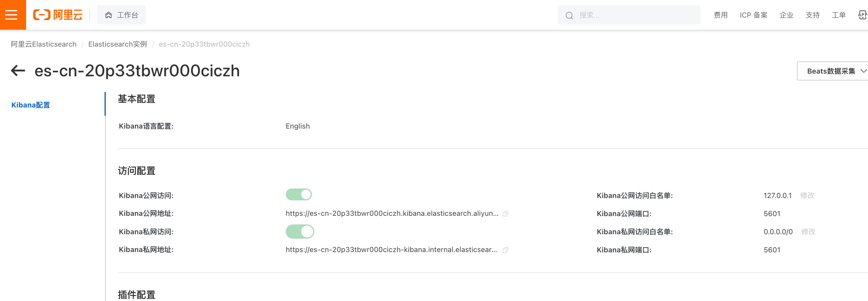Go to Elasticsearch实例 breadcrumb
Screen dimensions: 868x301
pyautogui.click(x=117, y=45)
